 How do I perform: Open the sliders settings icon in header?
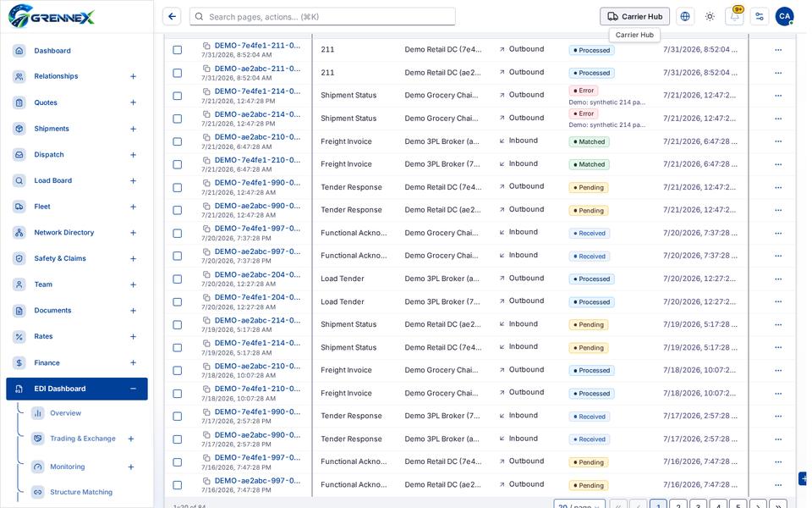coord(760,17)
